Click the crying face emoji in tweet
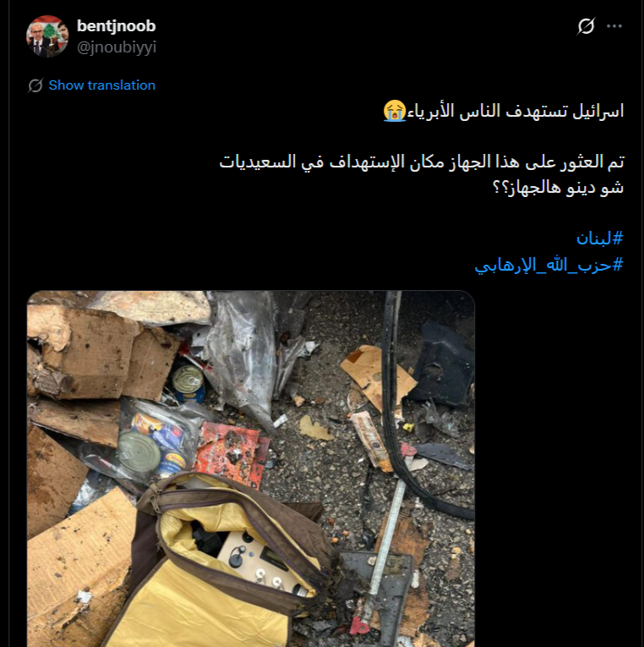This screenshot has height=647, width=644. [395, 111]
